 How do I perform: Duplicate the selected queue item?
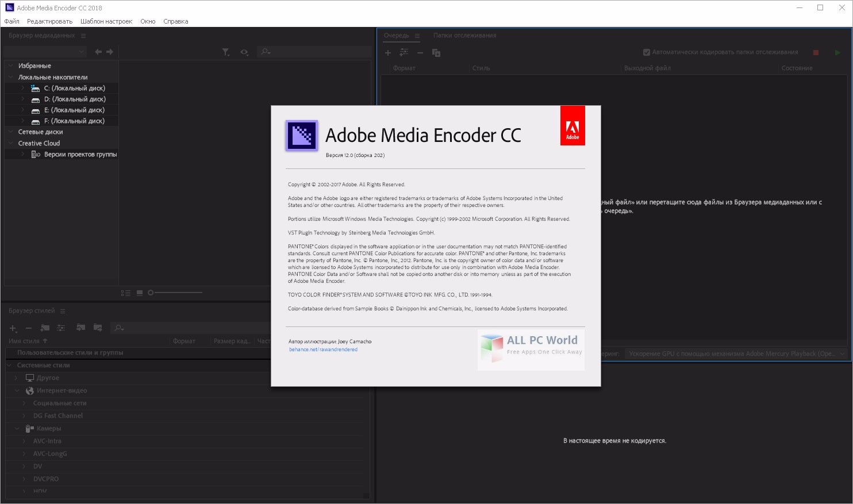[x=436, y=53]
